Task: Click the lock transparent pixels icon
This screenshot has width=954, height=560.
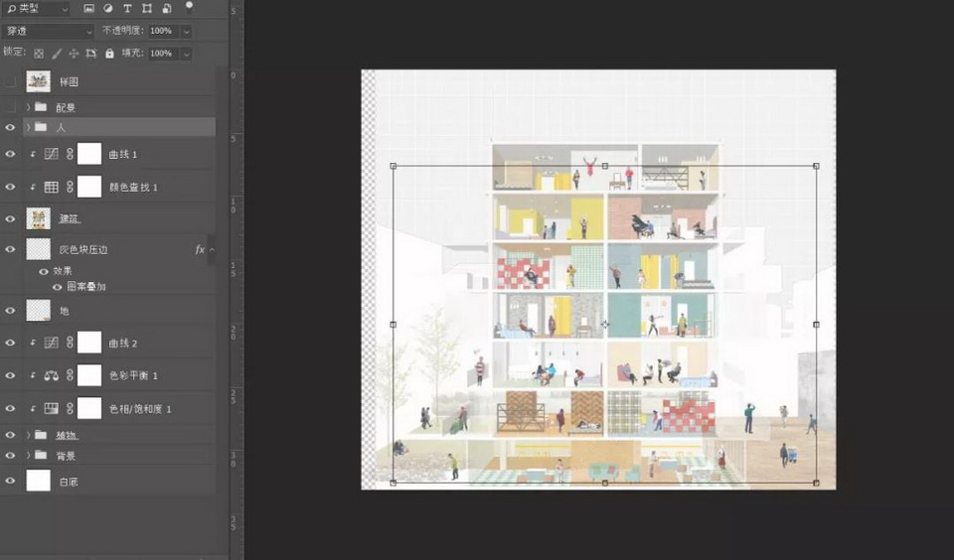Action: pyautogui.click(x=39, y=54)
